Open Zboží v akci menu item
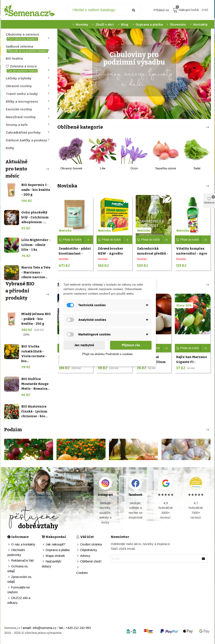The width and height of the screenshot is (215, 644). click(x=104, y=25)
